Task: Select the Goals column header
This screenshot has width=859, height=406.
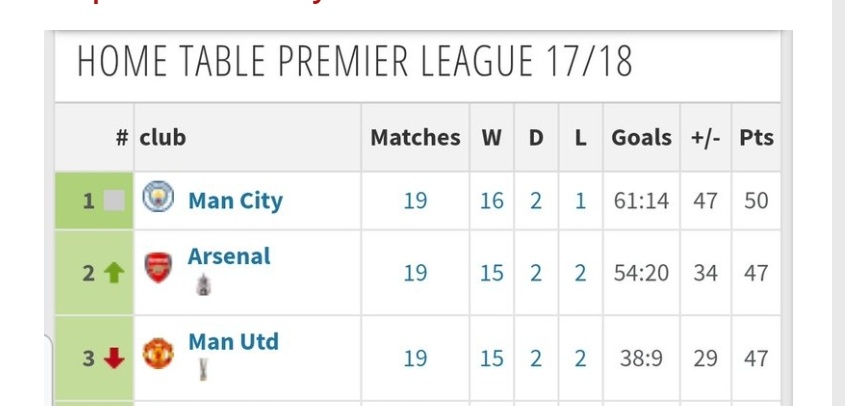Action: [x=642, y=137]
